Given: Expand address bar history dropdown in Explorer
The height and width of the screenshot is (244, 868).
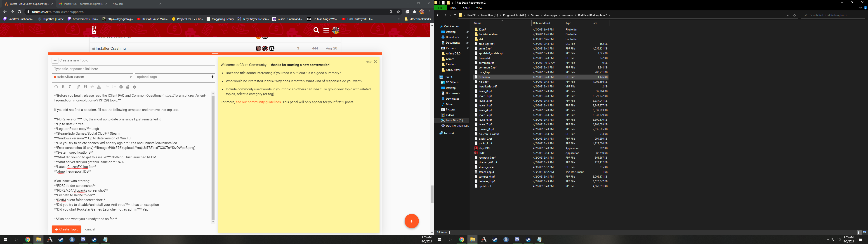Looking at the screenshot, I should 788,15.
